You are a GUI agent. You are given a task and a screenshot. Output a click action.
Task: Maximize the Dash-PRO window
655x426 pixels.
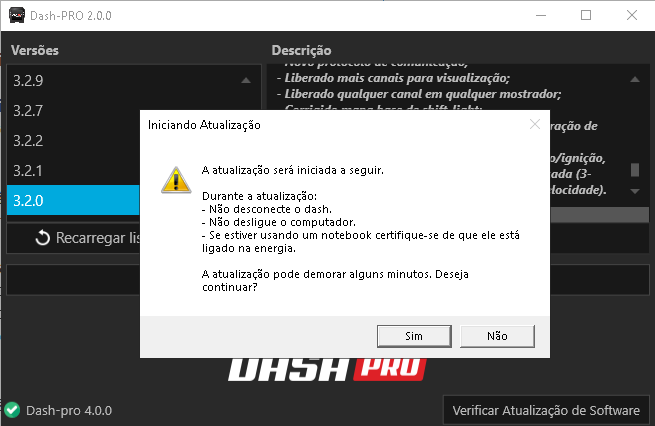[586, 15]
